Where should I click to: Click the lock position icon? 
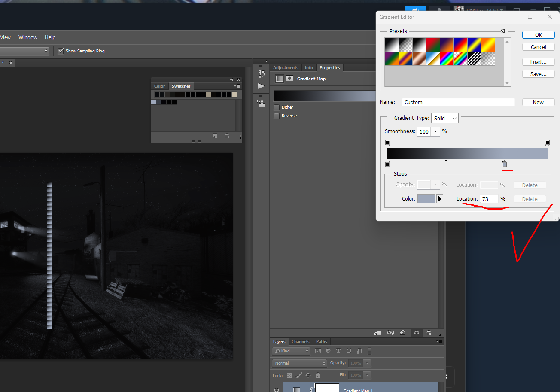click(x=308, y=375)
